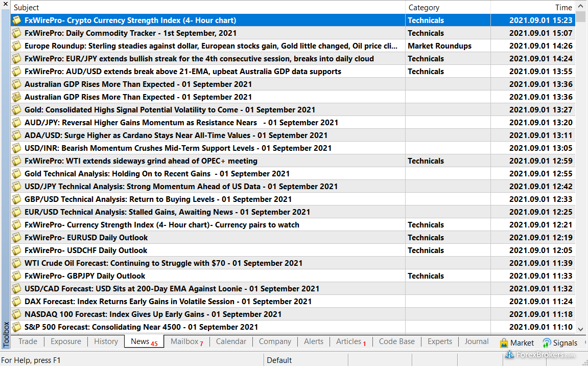Open the Company tab

(275, 341)
